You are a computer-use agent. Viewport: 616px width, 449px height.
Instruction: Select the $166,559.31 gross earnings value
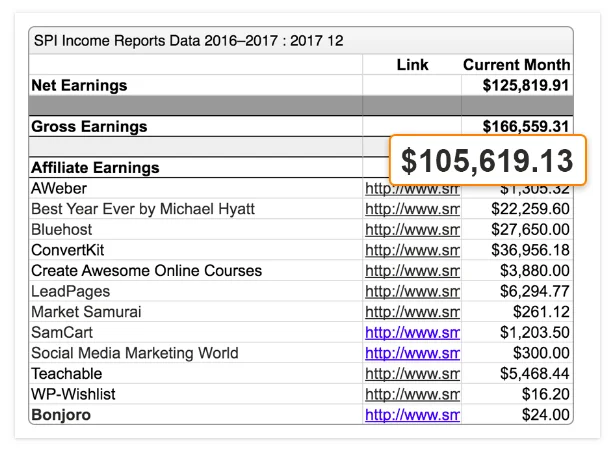tap(526, 126)
